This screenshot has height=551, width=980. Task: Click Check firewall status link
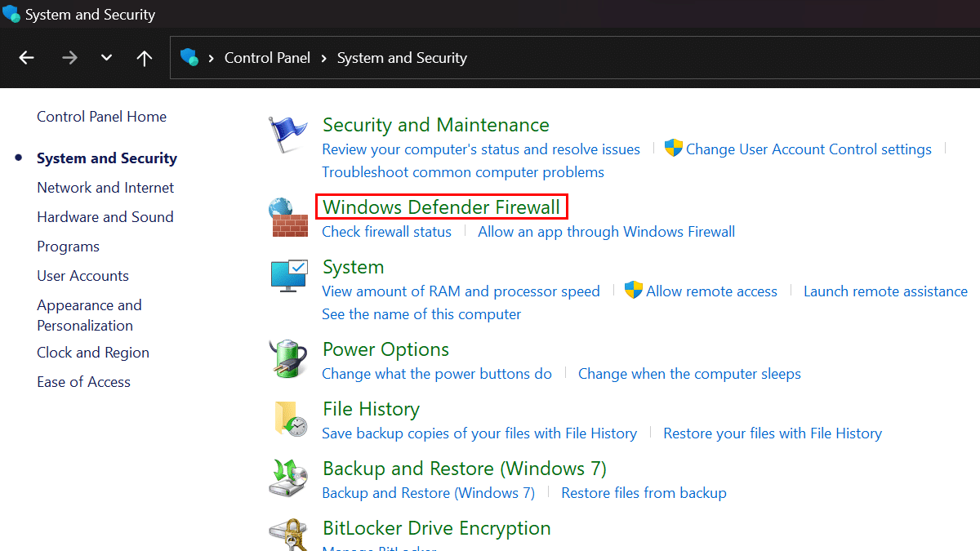pos(386,232)
